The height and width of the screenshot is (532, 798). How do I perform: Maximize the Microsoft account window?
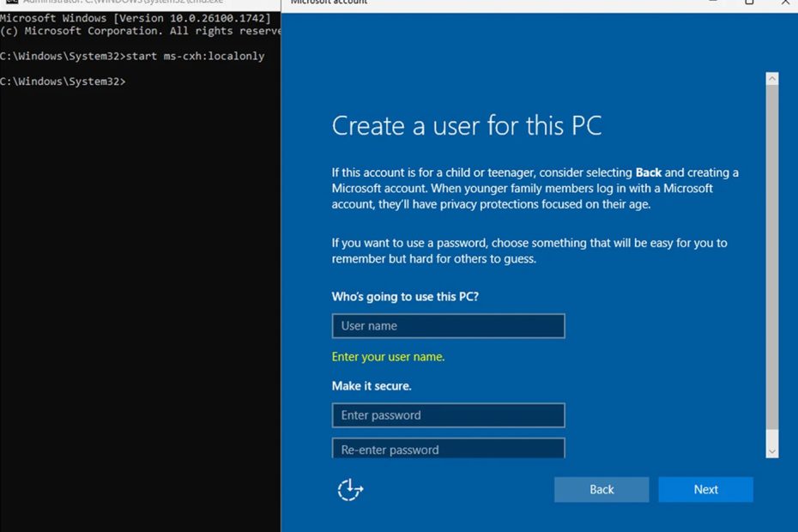pyautogui.click(x=749, y=2)
